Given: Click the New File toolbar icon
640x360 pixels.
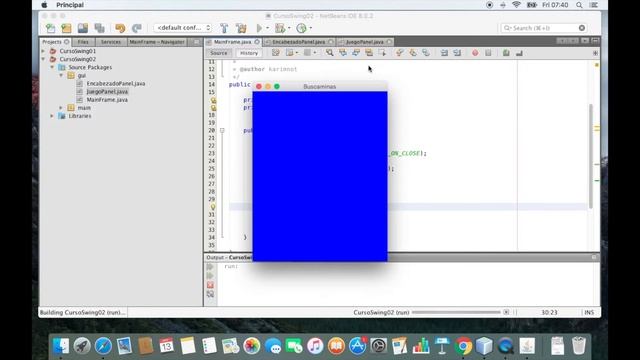Looking at the screenshot, I should [x=50, y=28].
